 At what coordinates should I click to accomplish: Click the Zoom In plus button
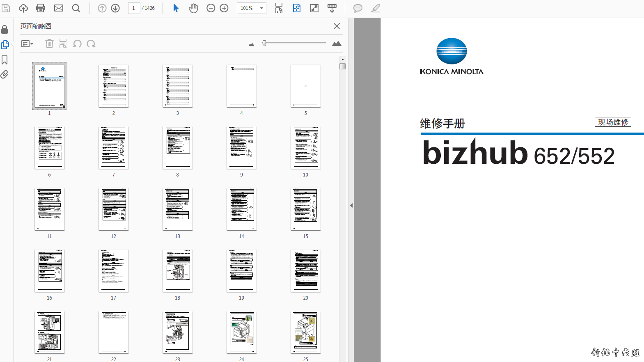coord(224,8)
